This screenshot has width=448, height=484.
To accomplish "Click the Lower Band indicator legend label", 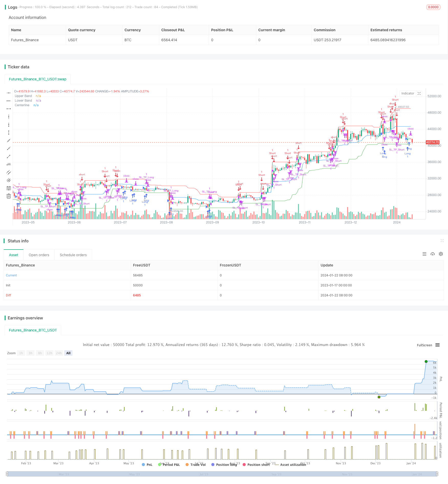I will tap(23, 101).
